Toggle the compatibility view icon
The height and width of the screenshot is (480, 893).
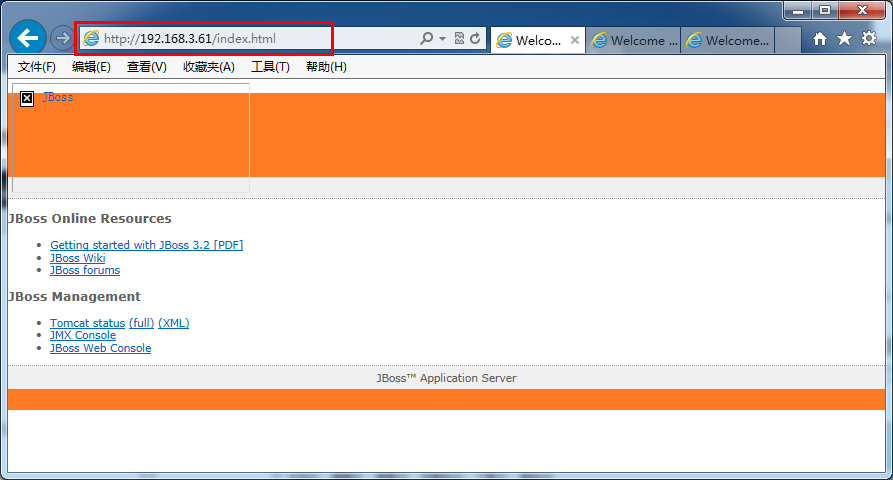click(459, 38)
